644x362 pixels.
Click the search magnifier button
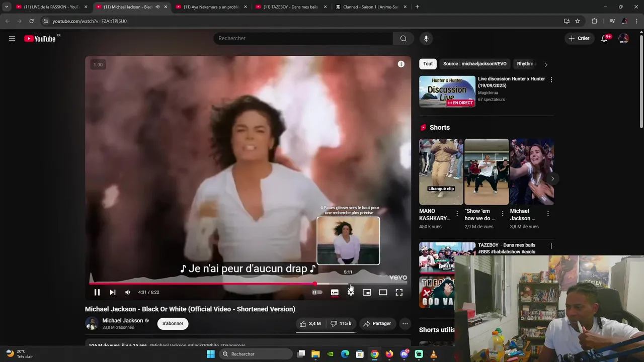tap(403, 38)
